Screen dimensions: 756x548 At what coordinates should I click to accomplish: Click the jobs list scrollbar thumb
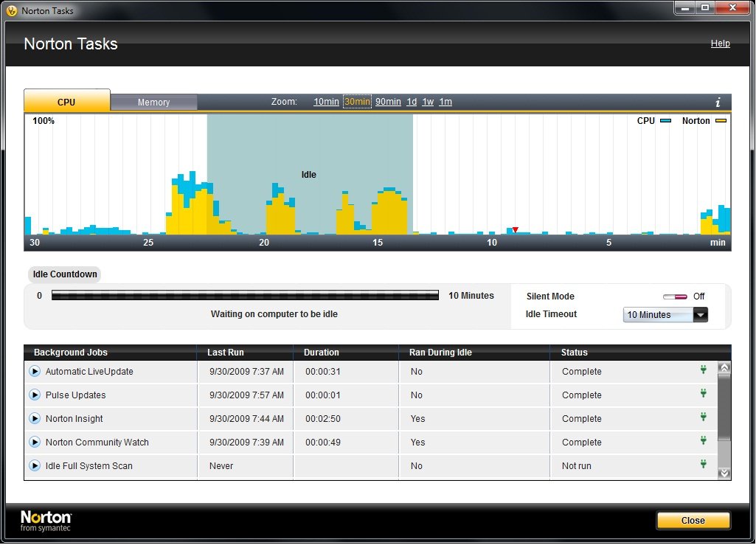coord(724,409)
